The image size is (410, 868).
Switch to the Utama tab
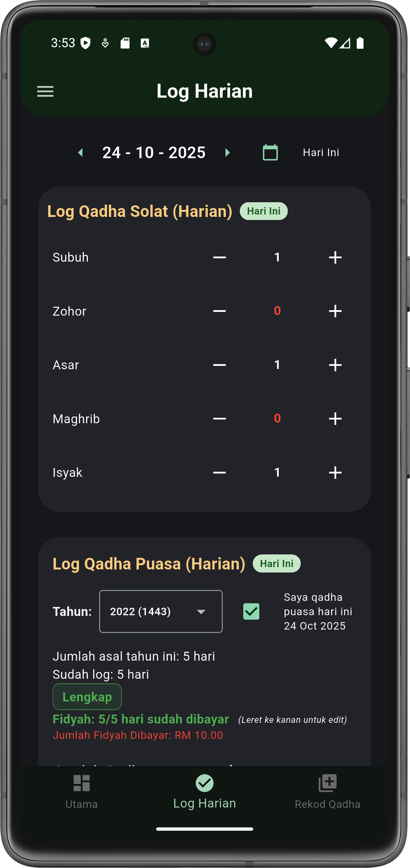point(82,791)
